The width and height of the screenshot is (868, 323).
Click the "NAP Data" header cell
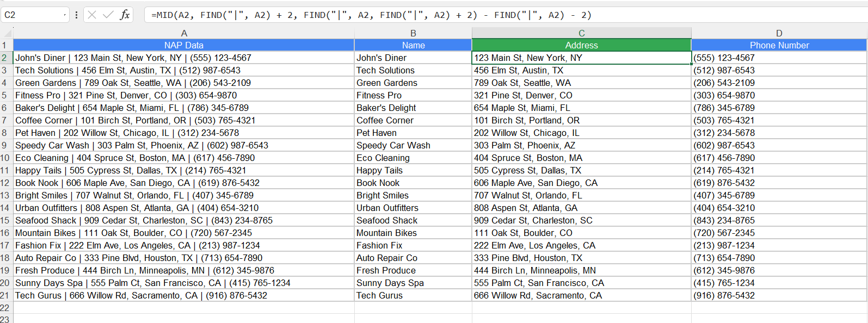coord(184,45)
